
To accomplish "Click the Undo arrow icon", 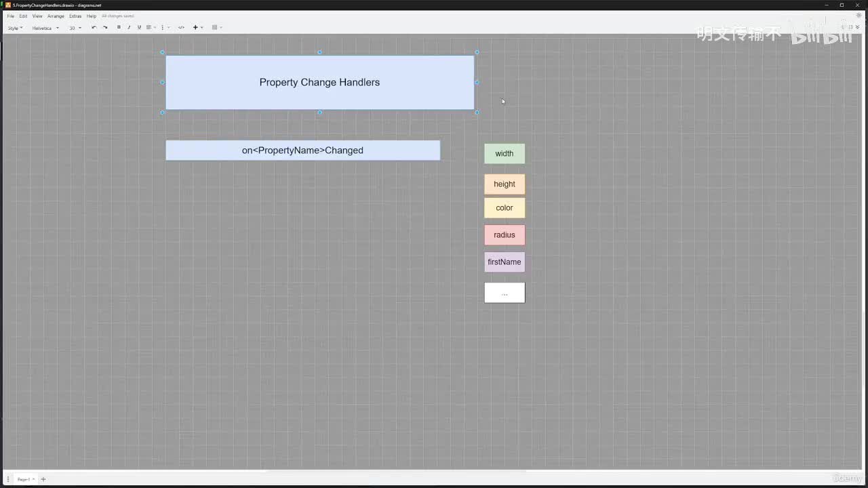I will pyautogui.click(x=94, y=28).
